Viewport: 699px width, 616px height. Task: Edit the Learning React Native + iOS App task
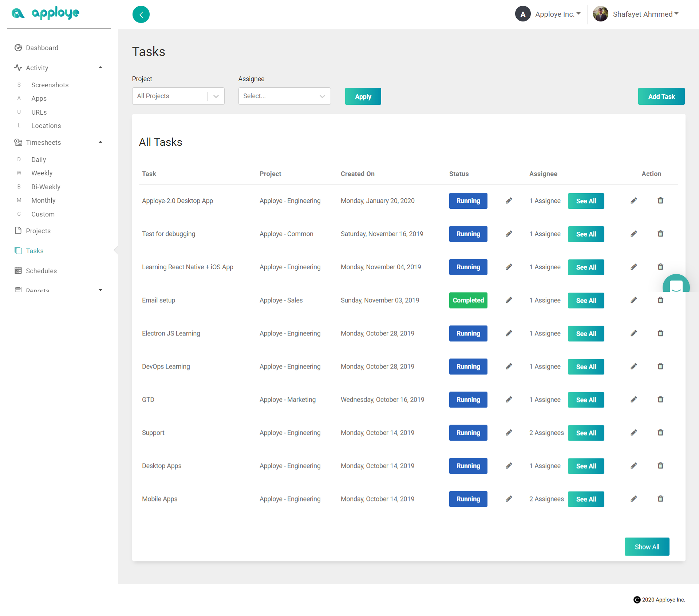pyautogui.click(x=634, y=267)
